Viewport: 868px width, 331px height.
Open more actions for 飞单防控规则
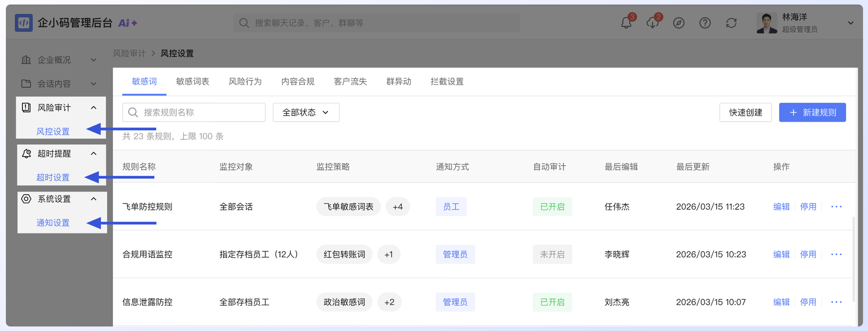836,206
